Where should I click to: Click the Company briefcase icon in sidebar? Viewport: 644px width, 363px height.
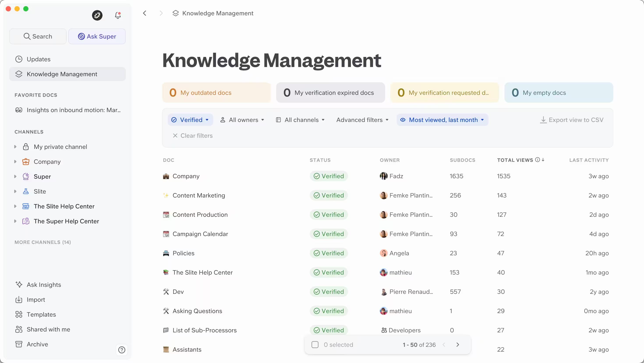coord(26,162)
